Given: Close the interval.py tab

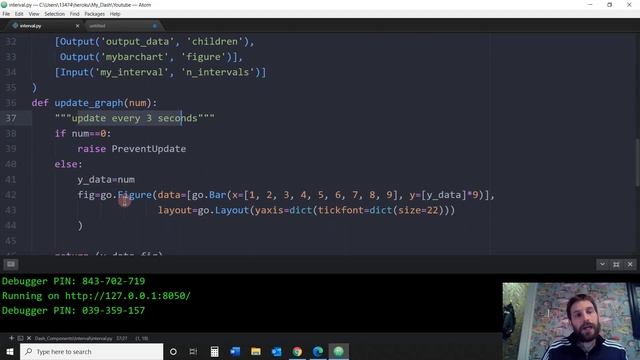Looking at the screenshot, I should (x=78, y=26).
